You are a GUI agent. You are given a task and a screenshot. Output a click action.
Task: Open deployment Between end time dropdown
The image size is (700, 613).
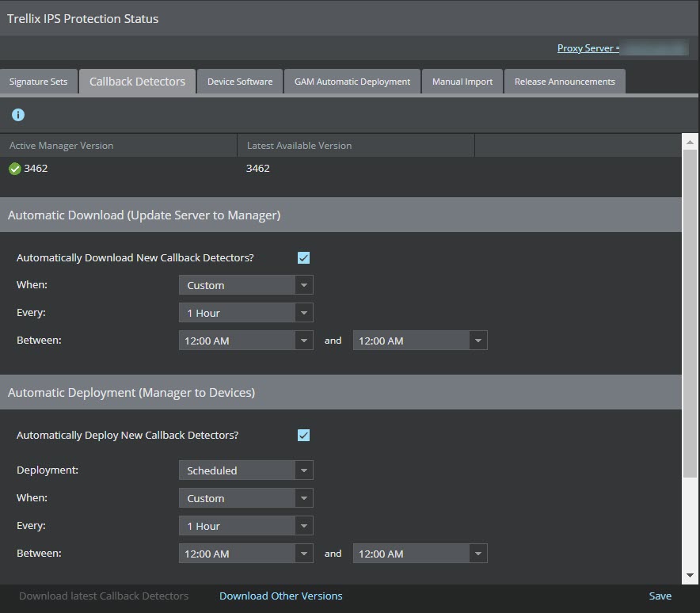420,553
